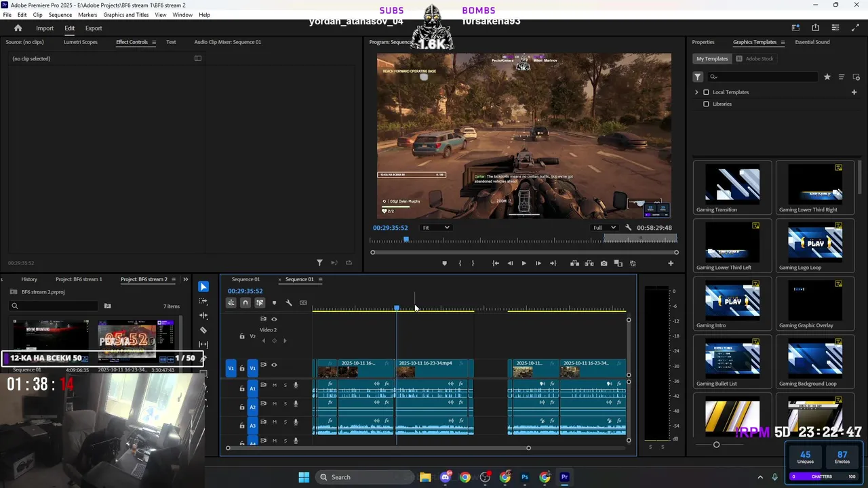Open the Sequence menu
The width and height of the screenshot is (868, 488).
click(x=60, y=15)
